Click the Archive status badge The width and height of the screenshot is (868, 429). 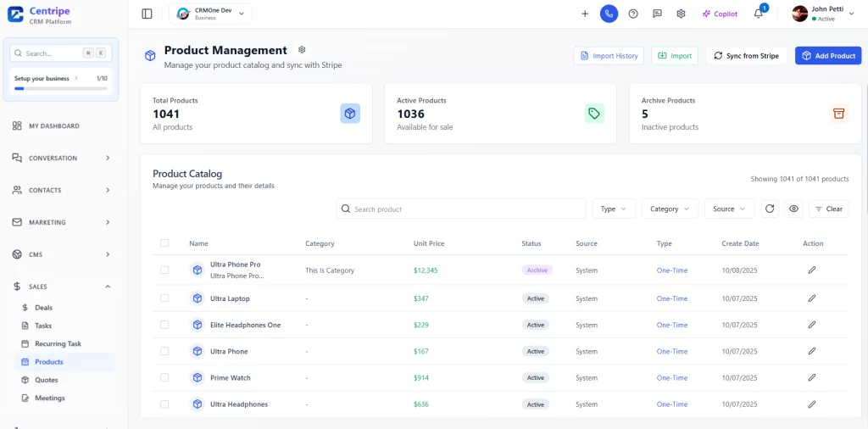pos(537,270)
